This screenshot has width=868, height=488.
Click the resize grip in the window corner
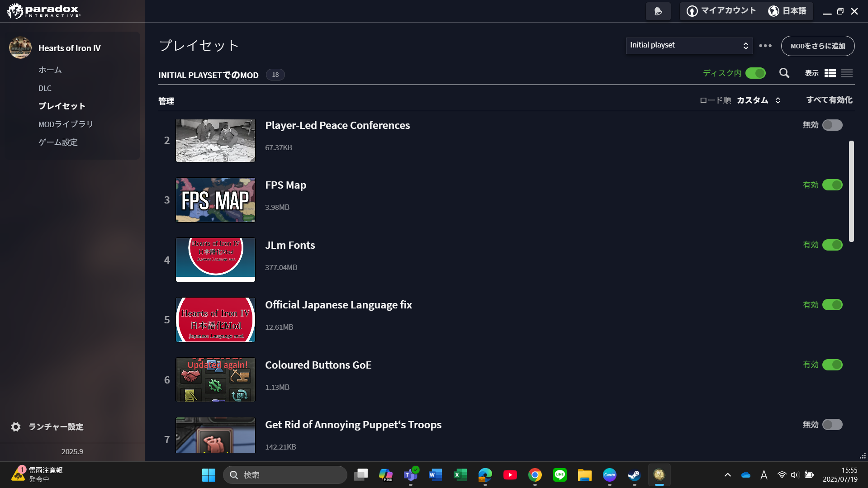(863, 456)
